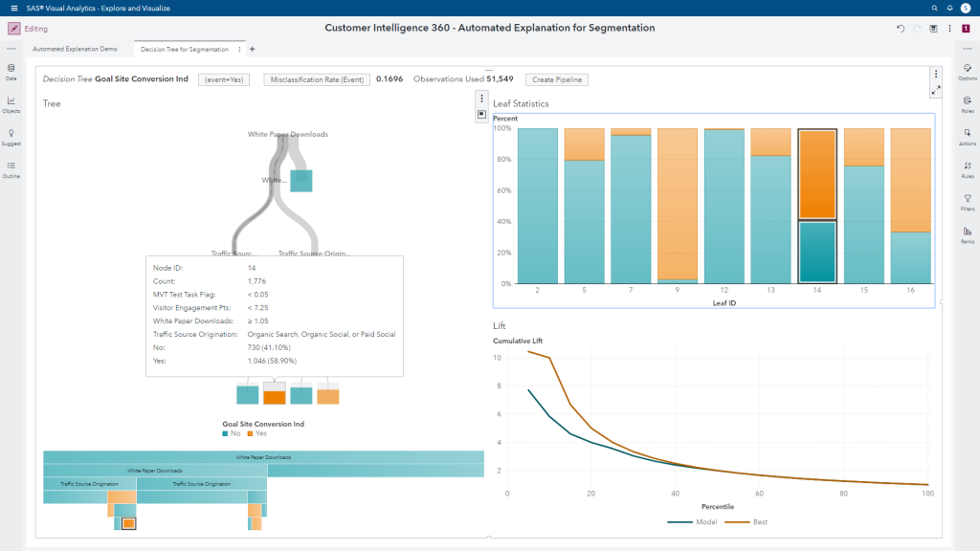The width and height of the screenshot is (980, 551).
Task: Open the Filters pane
Action: click(x=968, y=202)
